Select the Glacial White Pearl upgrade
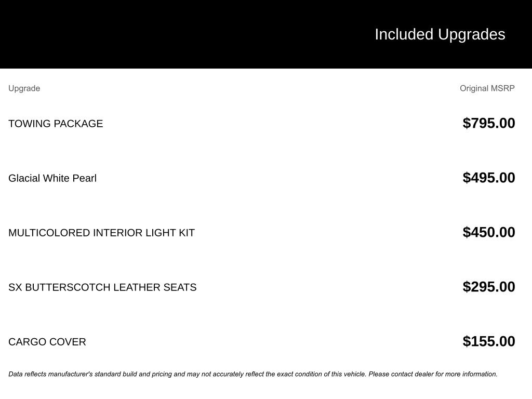The height and width of the screenshot is (399, 532). coord(52,178)
